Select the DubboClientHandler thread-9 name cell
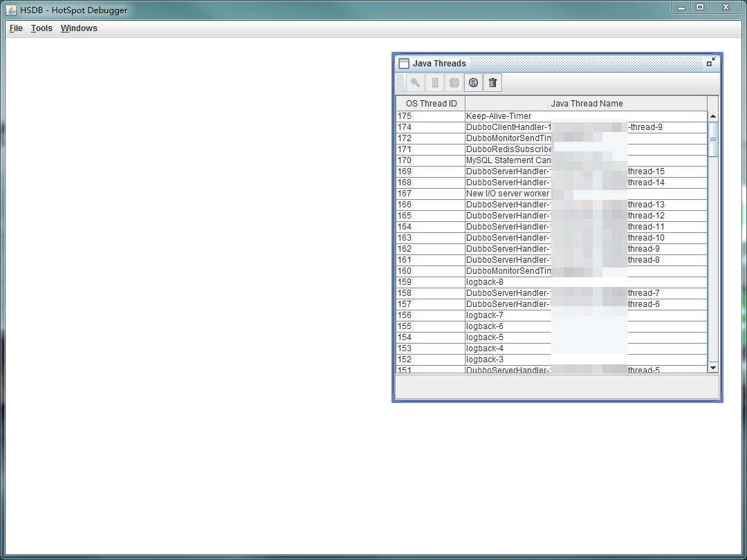The width and height of the screenshot is (747, 560). tap(587, 127)
